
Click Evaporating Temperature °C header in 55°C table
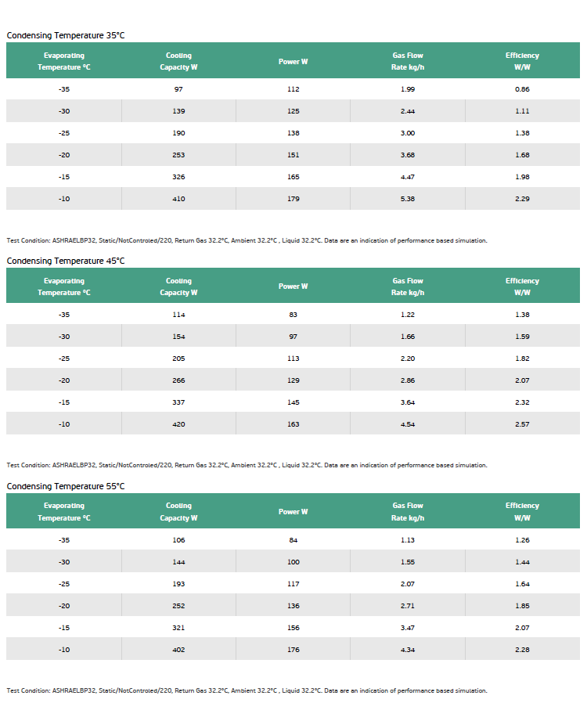tap(64, 512)
